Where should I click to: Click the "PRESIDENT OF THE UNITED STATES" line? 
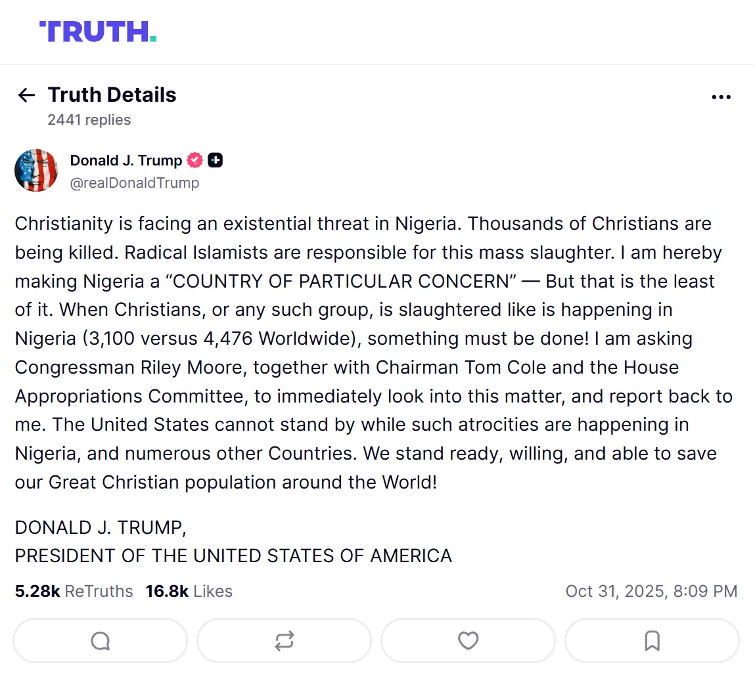click(x=233, y=556)
